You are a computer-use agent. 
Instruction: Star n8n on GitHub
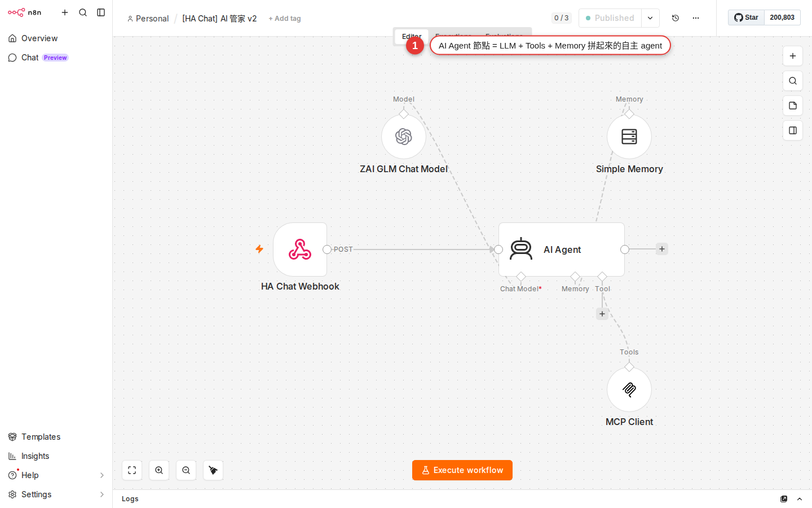click(746, 17)
